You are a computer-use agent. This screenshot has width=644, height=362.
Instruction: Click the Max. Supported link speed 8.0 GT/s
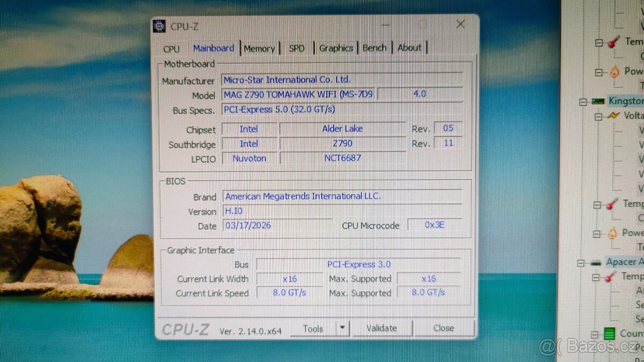click(x=429, y=292)
